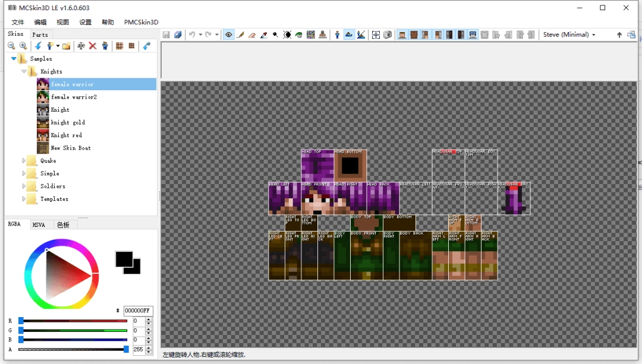This screenshot has height=364, width=642.
Task: Select the Stamp tool
Action: [323, 34]
